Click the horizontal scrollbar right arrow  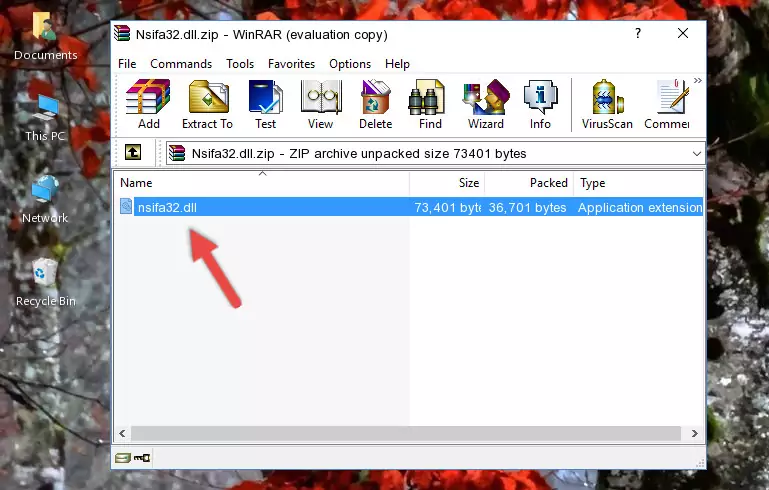coord(694,434)
